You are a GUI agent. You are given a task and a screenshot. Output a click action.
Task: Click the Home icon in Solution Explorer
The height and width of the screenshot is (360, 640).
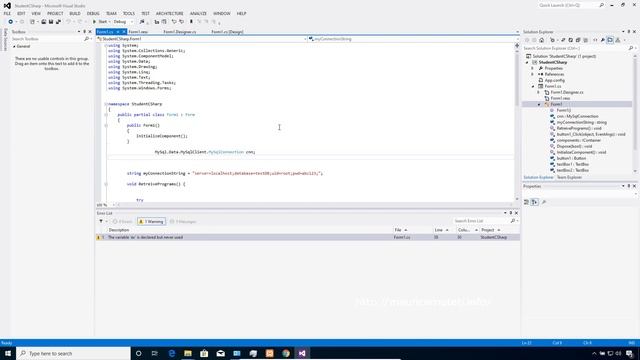(542, 40)
